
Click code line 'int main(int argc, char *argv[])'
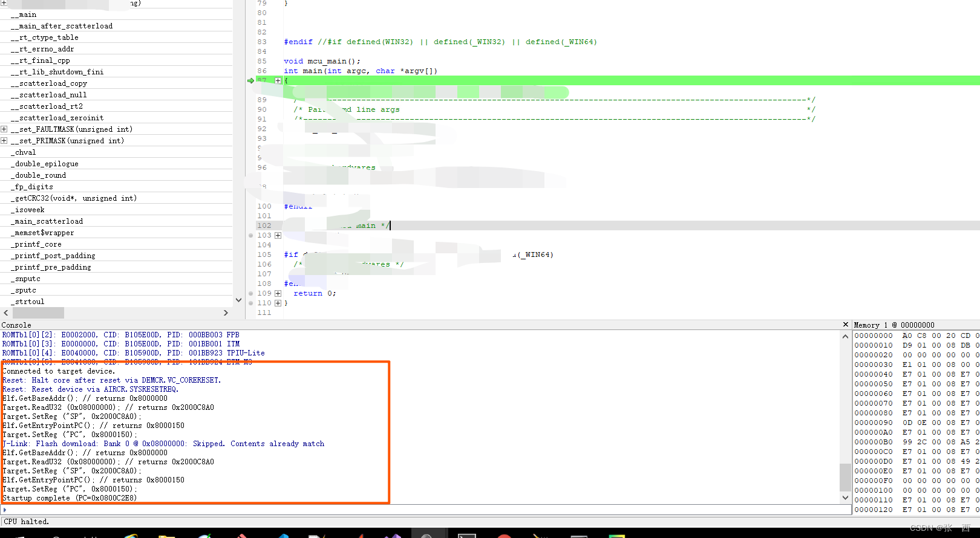coord(361,71)
